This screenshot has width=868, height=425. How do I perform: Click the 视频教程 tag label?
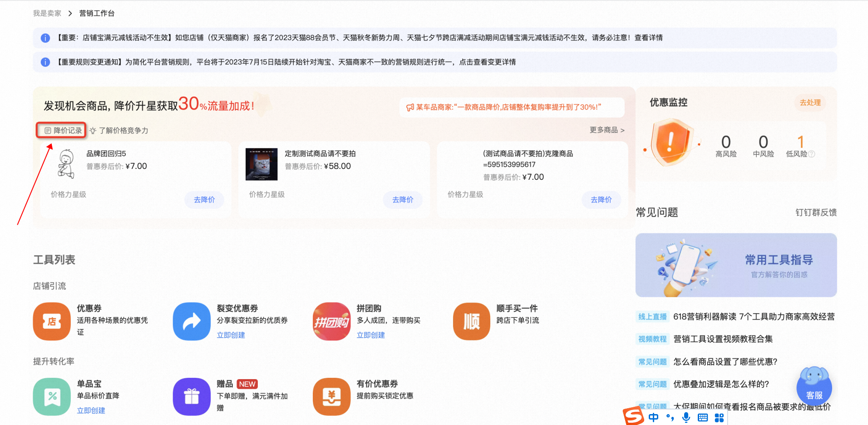[652, 339]
